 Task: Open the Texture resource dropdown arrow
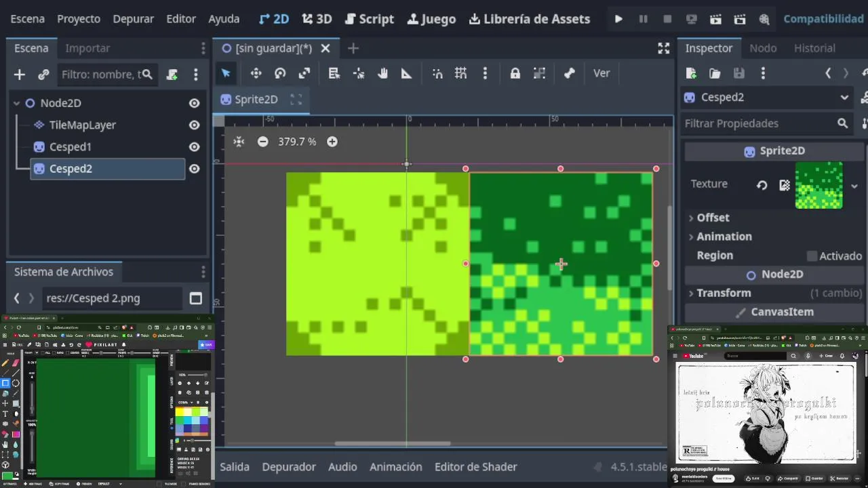click(854, 185)
